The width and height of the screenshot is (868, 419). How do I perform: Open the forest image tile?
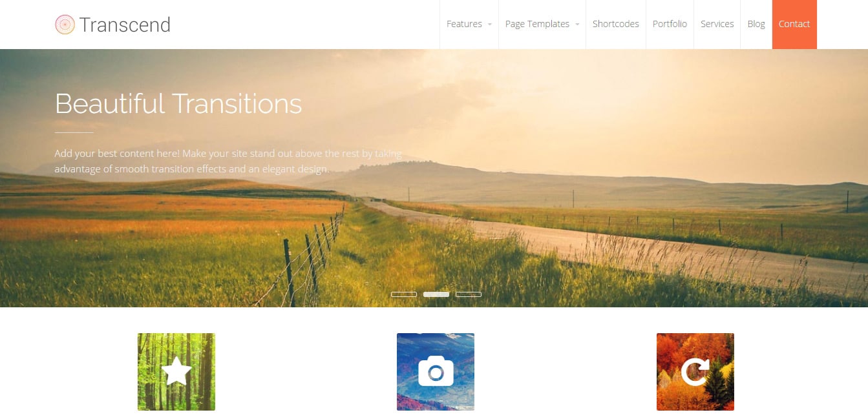tap(176, 372)
